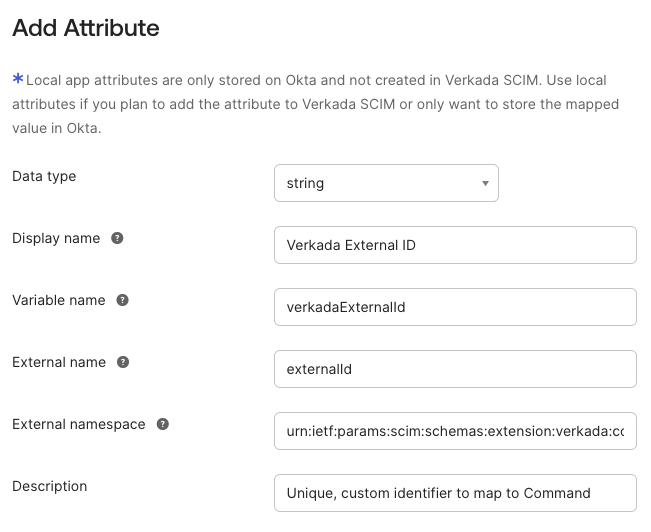This screenshot has width=651, height=532.
Task: Click the urn:ietf:params External namespace field
Action: 454,431
